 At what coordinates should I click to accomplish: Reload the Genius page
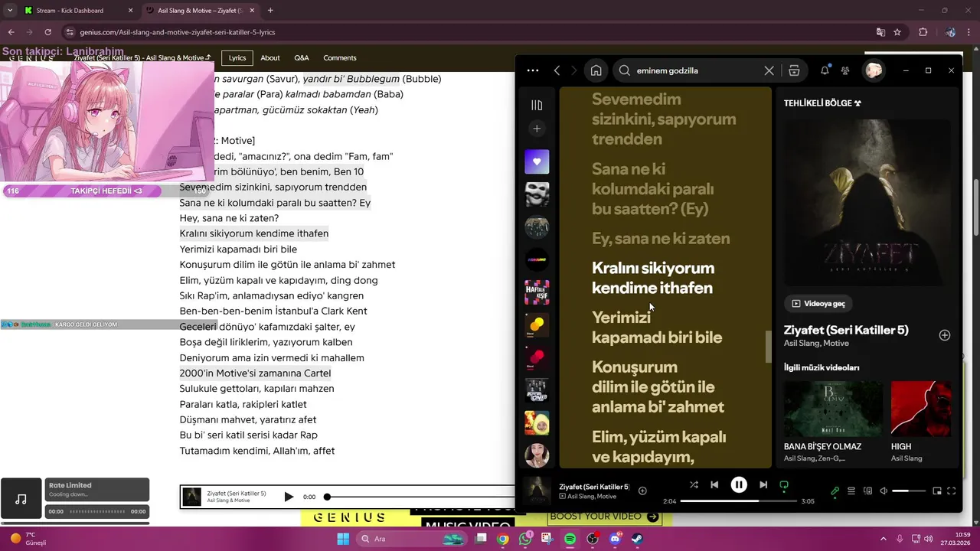point(47,32)
